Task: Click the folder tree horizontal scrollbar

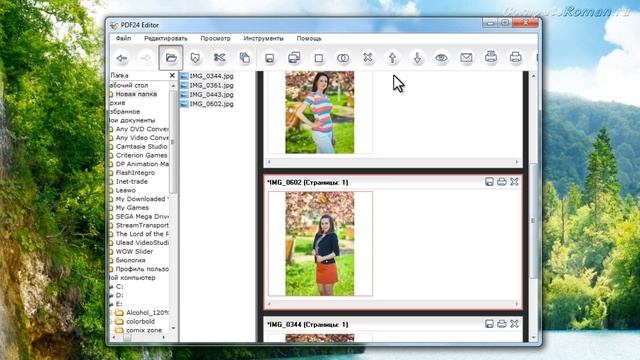Action: 138,338
